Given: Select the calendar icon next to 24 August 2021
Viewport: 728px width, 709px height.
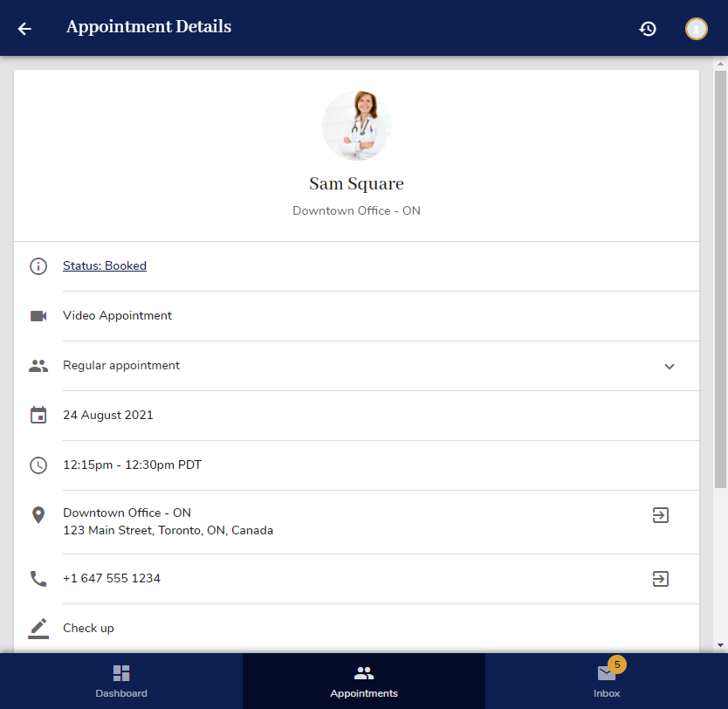Looking at the screenshot, I should click(x=38, y=416).
